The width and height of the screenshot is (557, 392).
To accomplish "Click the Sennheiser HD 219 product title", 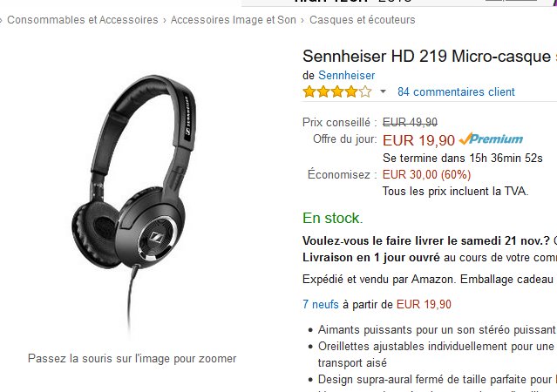I will click(x=426, y=56).
